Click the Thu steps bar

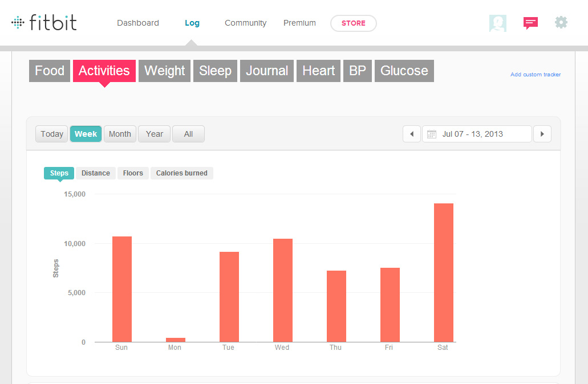click(x=336, y=306)
